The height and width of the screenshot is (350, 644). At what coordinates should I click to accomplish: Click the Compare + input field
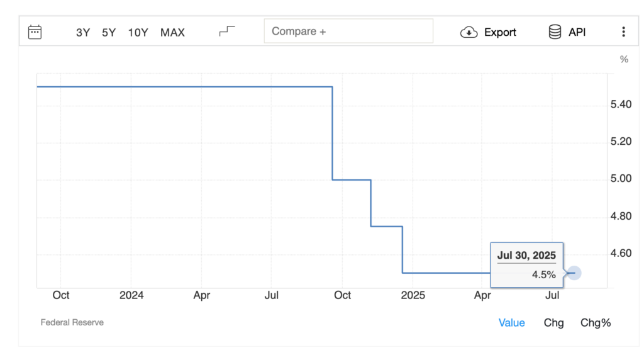(349, 31)
